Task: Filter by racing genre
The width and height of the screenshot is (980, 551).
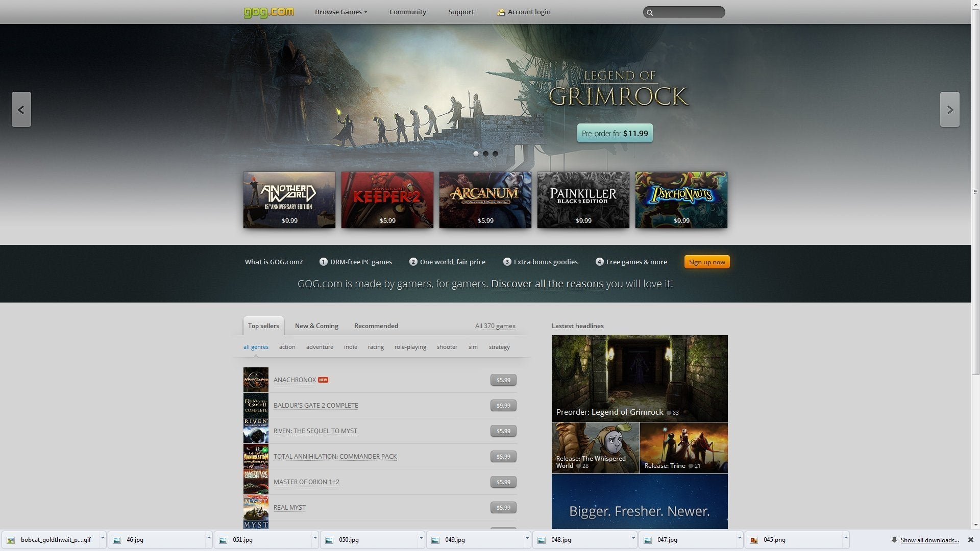Action: point(376,347)
